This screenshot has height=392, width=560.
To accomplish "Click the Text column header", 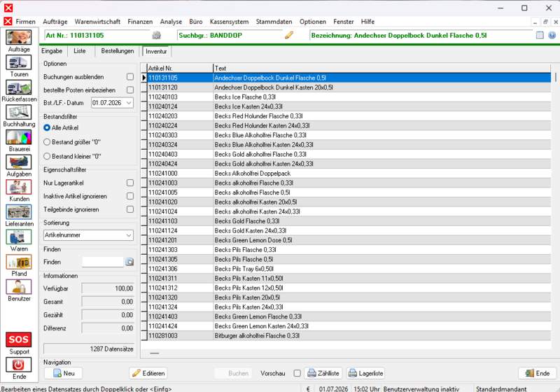I will tap(381, 68).
